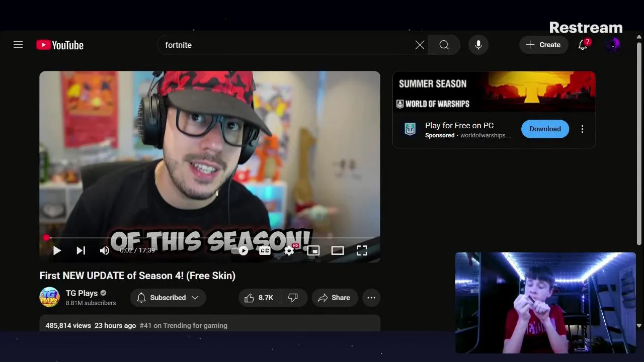Image resolution: width=644 pixels, height=362 pixels.
Task: Switch to miniplayer
Action: pos(313,250)
